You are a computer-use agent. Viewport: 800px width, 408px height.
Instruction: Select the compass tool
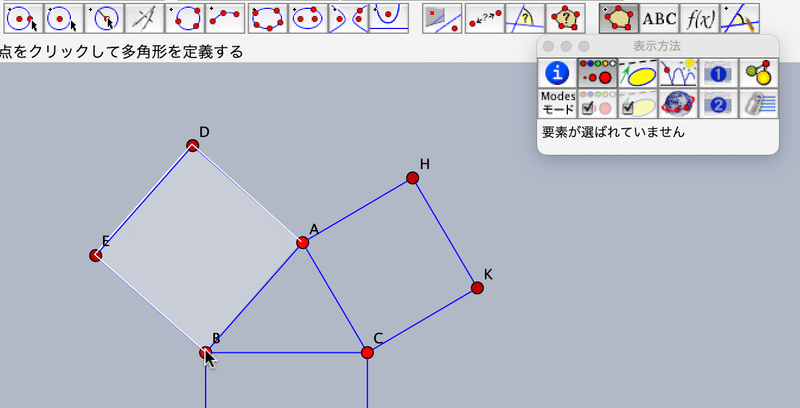(145, 18)
